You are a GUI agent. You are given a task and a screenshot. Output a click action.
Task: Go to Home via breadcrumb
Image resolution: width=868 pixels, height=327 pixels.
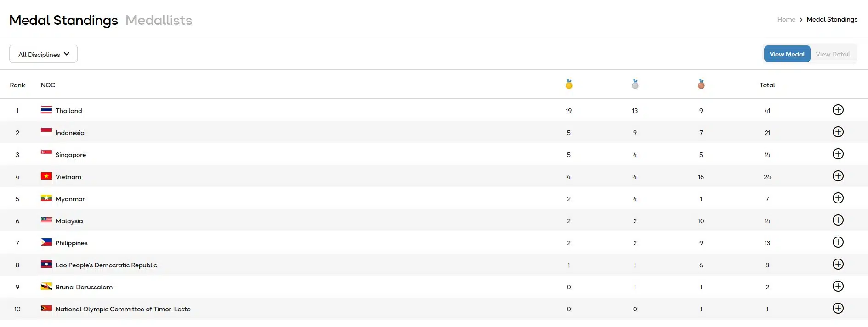point(786,19)
